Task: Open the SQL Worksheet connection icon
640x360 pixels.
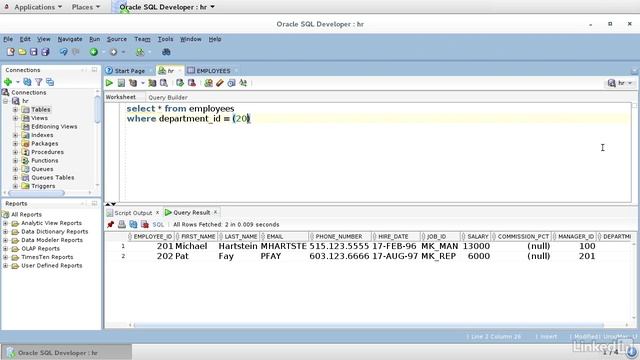Action: pyautogui.click(x=140, y=52)
